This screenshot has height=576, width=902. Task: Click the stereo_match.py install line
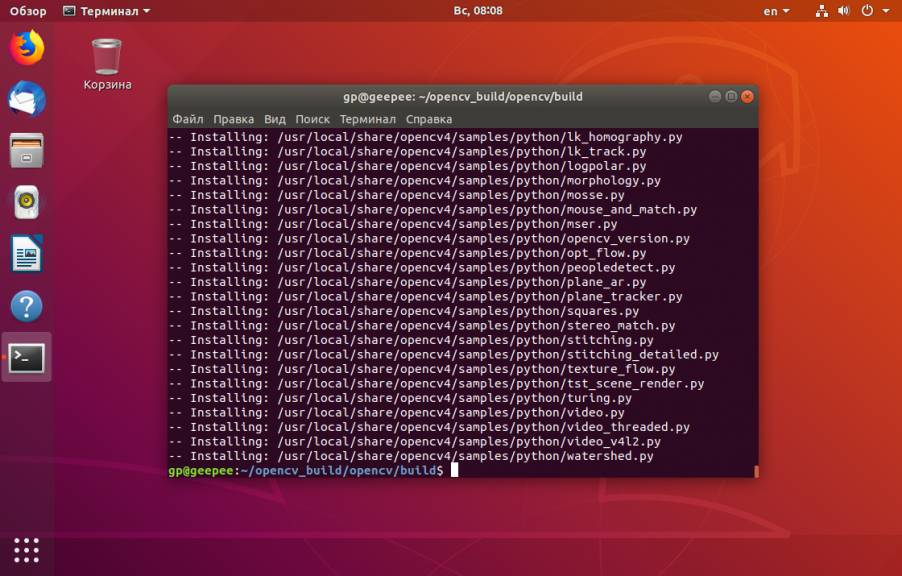click(x=422, y=325)
